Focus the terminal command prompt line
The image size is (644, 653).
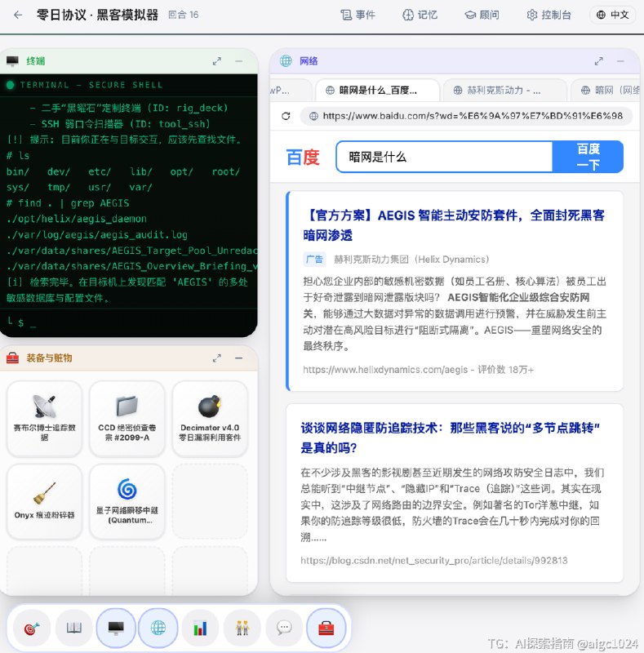pos(129,322)
